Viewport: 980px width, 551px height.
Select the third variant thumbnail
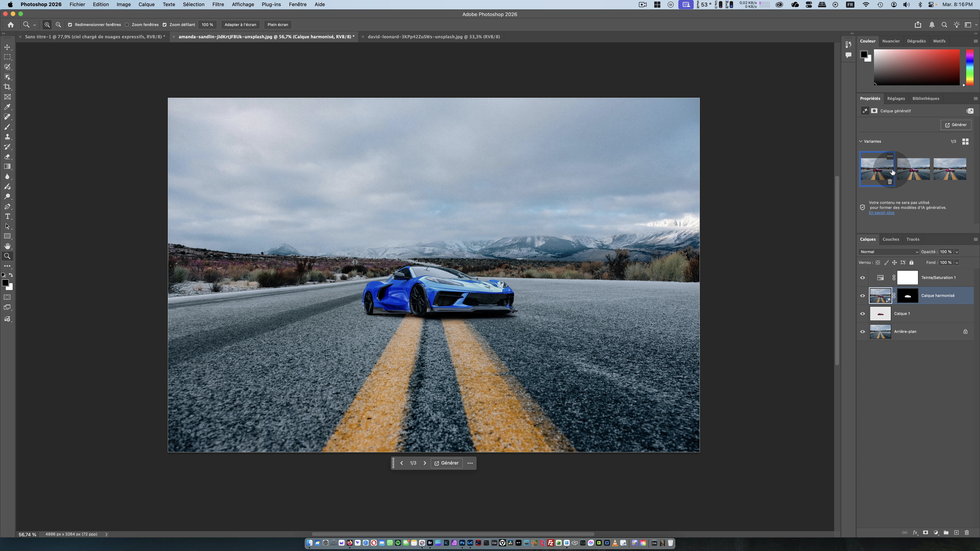[x=950, y=169]
